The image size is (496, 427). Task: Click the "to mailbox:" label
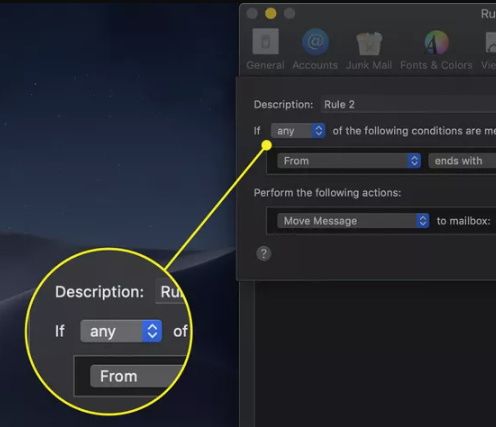coord(463,221)
